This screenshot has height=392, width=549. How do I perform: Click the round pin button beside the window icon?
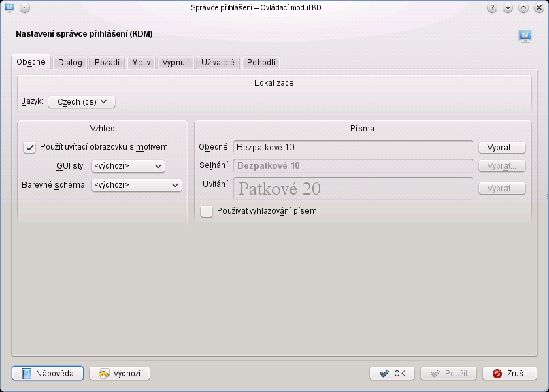[x=25, y=7]
